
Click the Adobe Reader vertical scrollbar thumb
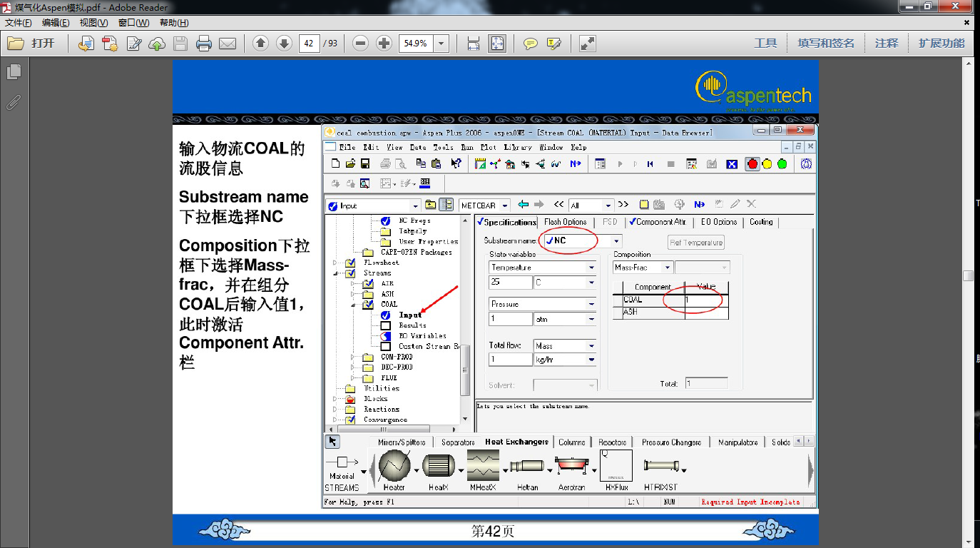pos(968,276)
